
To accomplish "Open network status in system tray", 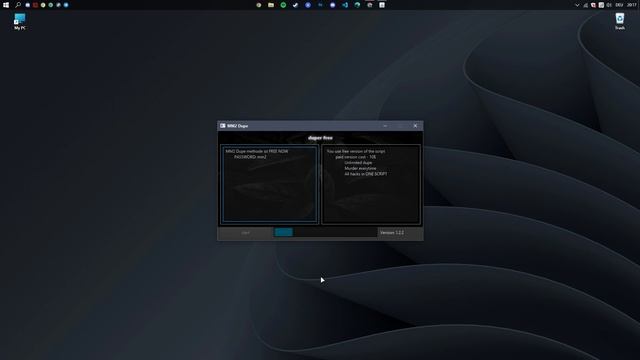I will click(x=586, y=5).
